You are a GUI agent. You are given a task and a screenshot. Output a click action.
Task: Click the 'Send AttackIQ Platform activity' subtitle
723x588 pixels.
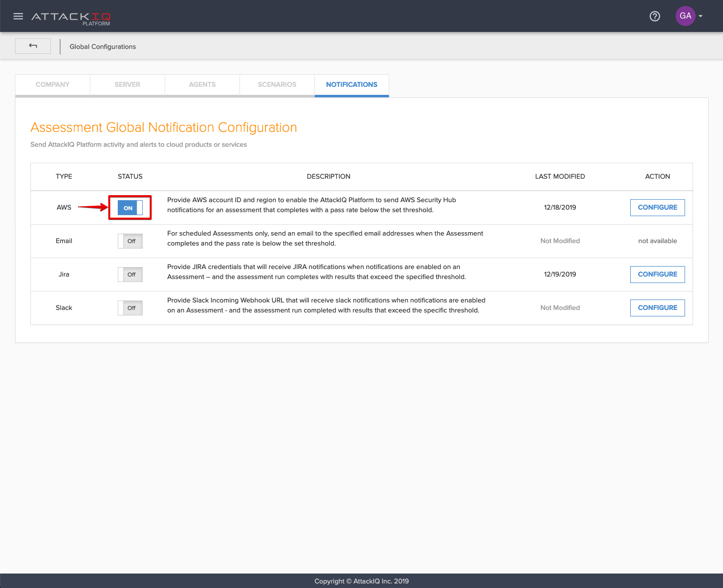coord(139,144)
